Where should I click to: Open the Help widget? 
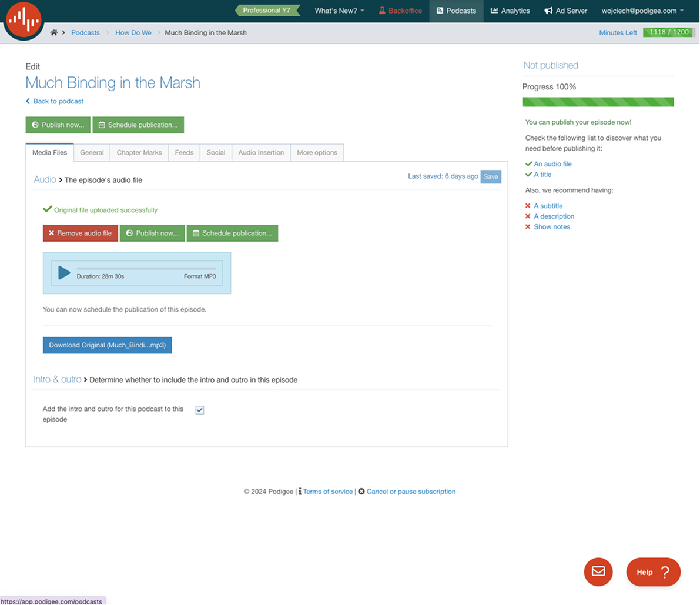click(x=653, y=572)
